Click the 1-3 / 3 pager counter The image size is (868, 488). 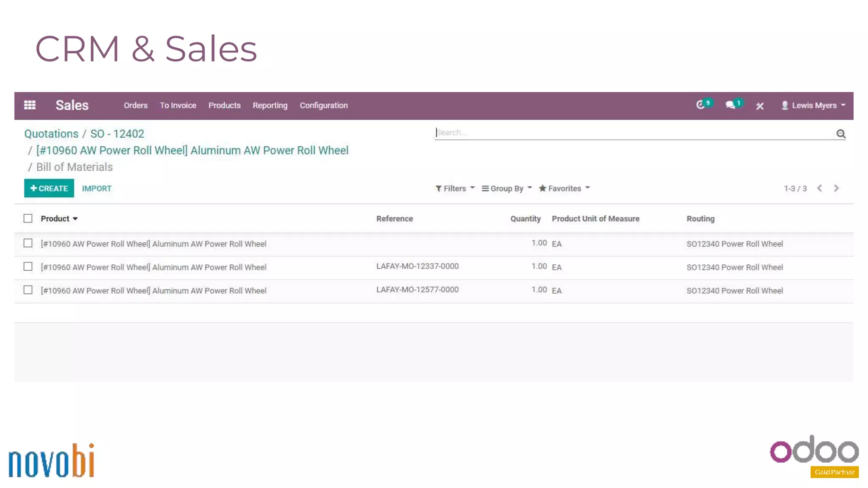click(795, 189)
